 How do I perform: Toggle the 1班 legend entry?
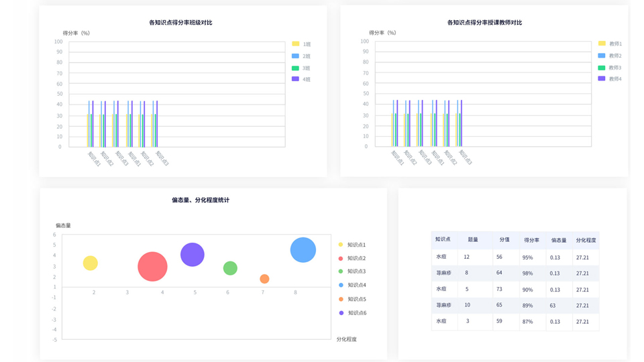point(301,44)
